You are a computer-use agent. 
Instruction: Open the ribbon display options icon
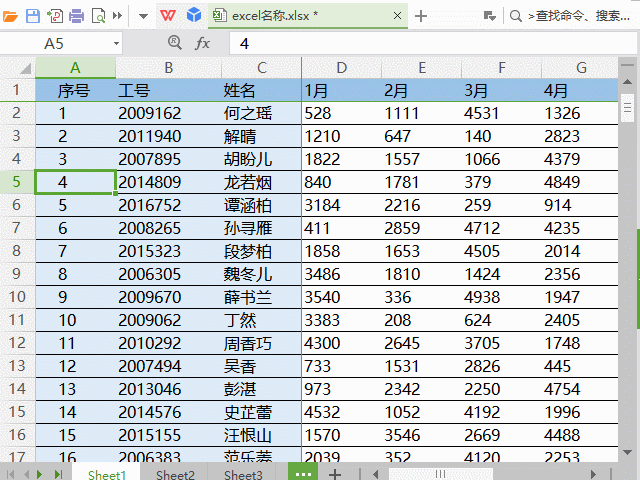[x=489, y=16]
